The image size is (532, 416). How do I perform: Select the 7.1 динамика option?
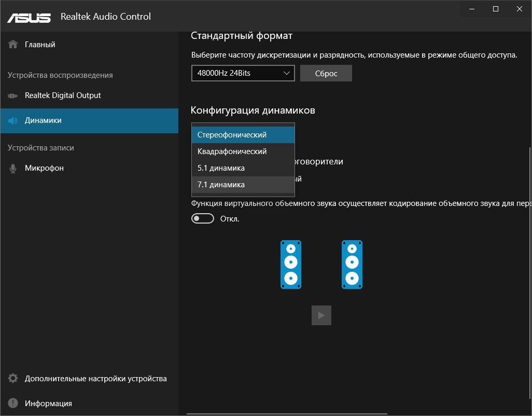[x=243, y=185]
